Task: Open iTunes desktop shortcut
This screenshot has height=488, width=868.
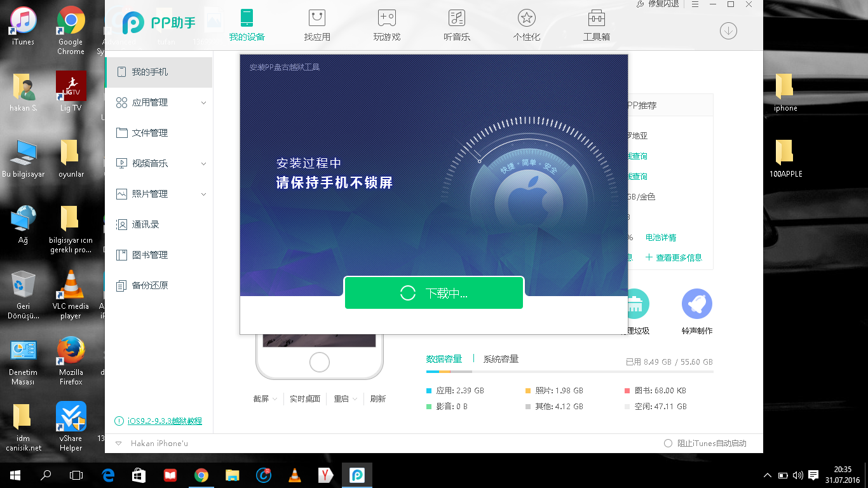Action: click(x=24, y=27)
